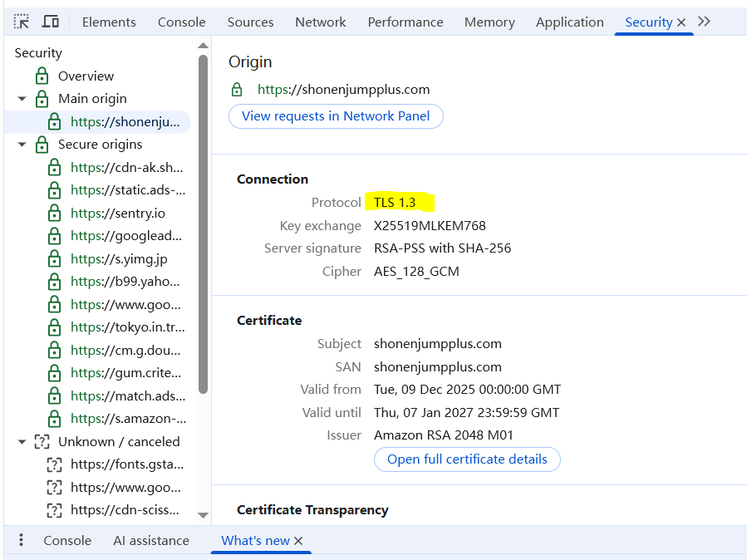Image resolution: width=747 pixels, height=560 pixels.
Task: Select origin https://static.ads-...
Action: 128,190
